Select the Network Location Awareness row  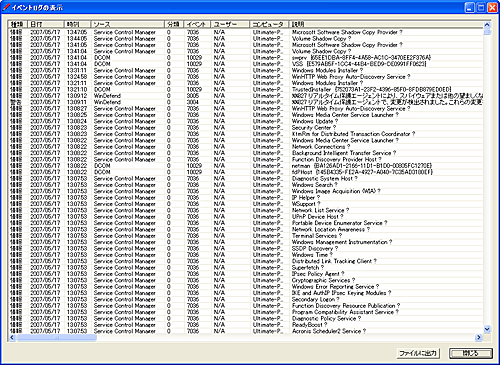pos(246,229)
